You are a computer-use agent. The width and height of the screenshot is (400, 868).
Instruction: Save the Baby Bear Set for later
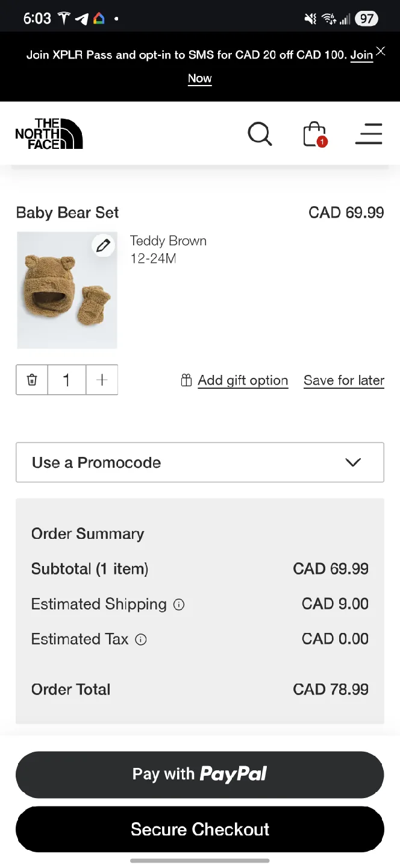click(343, 380)
